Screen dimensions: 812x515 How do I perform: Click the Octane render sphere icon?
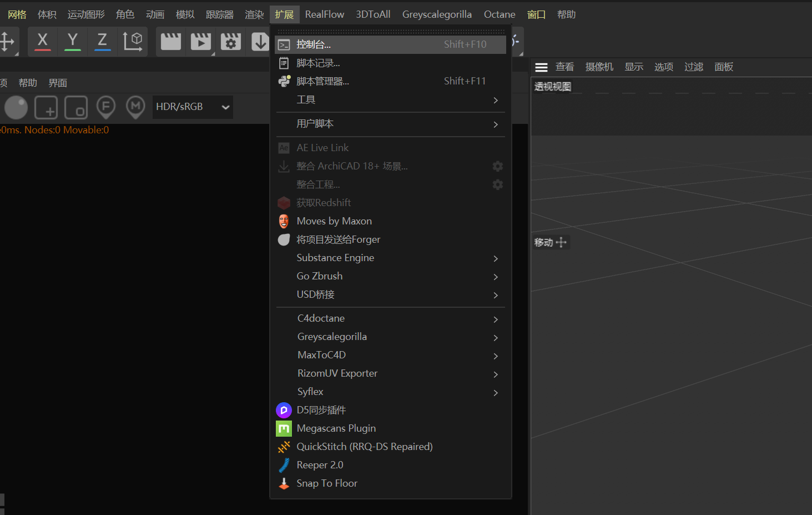pos(16,107)
